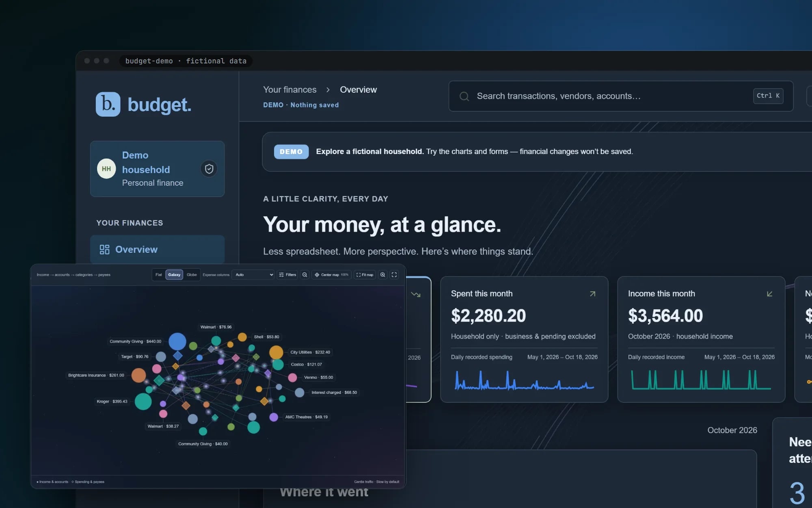Click the City Utilities · $232.40 label
This screenshot has width=812, height=508.
coord(310,352)
